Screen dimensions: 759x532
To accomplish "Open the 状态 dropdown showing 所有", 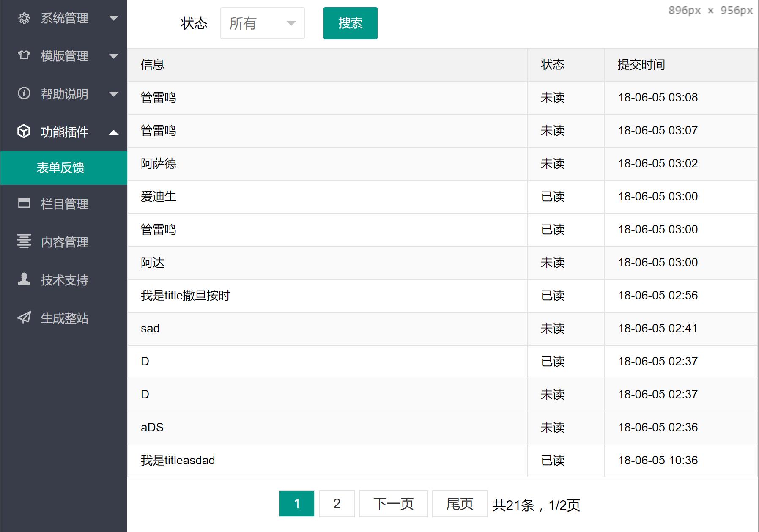I will 263,23.
